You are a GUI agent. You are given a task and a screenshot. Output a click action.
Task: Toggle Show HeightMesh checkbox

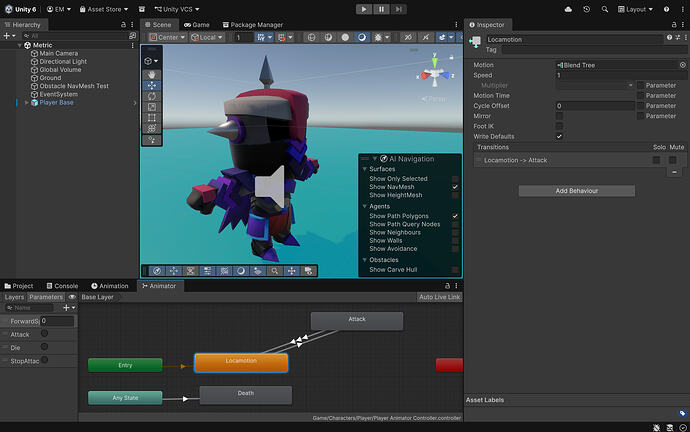pos(455,195)
